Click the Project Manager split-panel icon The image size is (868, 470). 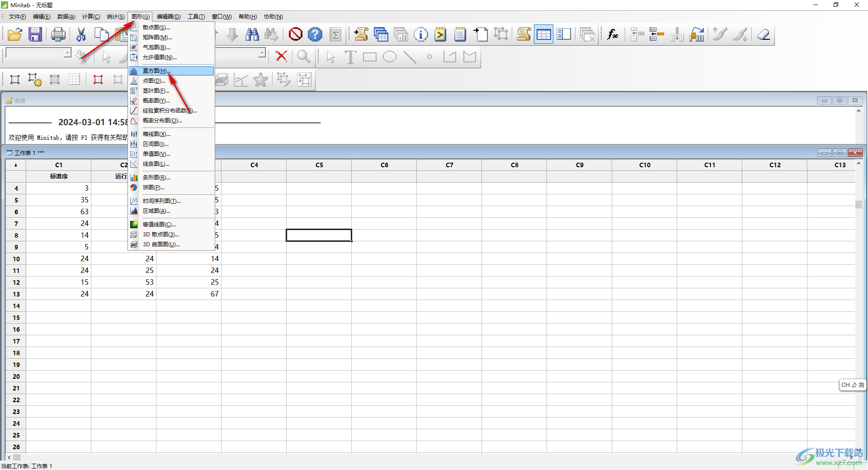(564, 34)
